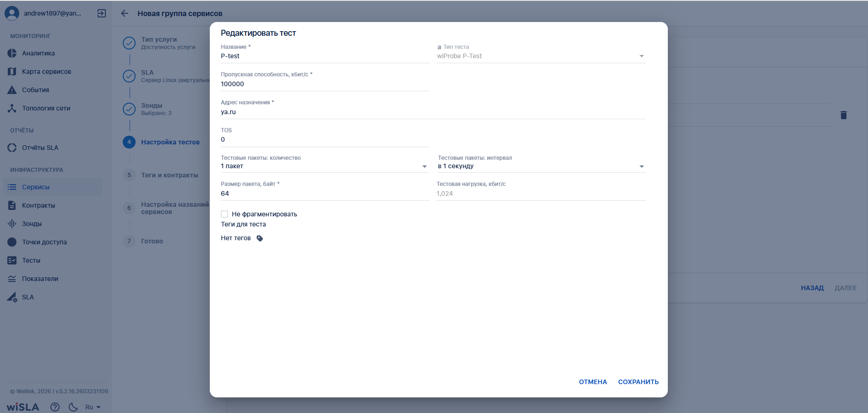Viewport: 868px width, 413px height.
Task: Open Отчёты SLA in the sidebar
Action: point(40,148)
